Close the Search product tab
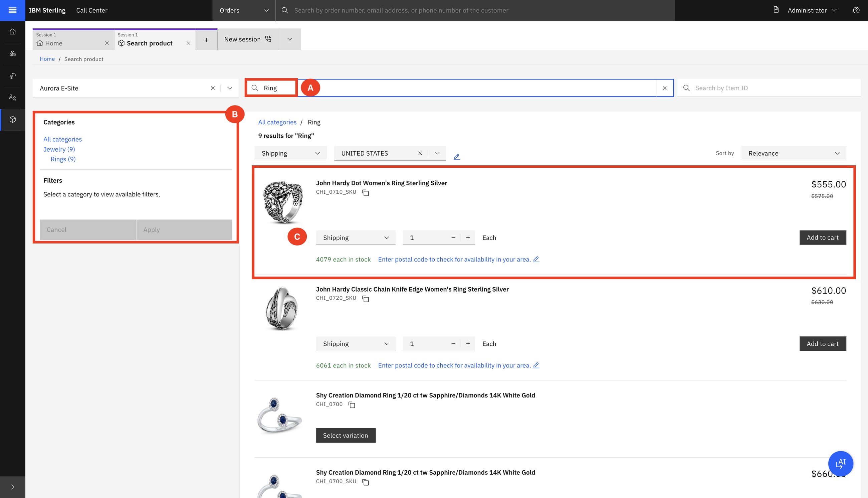 pyautogui.click(x=188, y=43)
